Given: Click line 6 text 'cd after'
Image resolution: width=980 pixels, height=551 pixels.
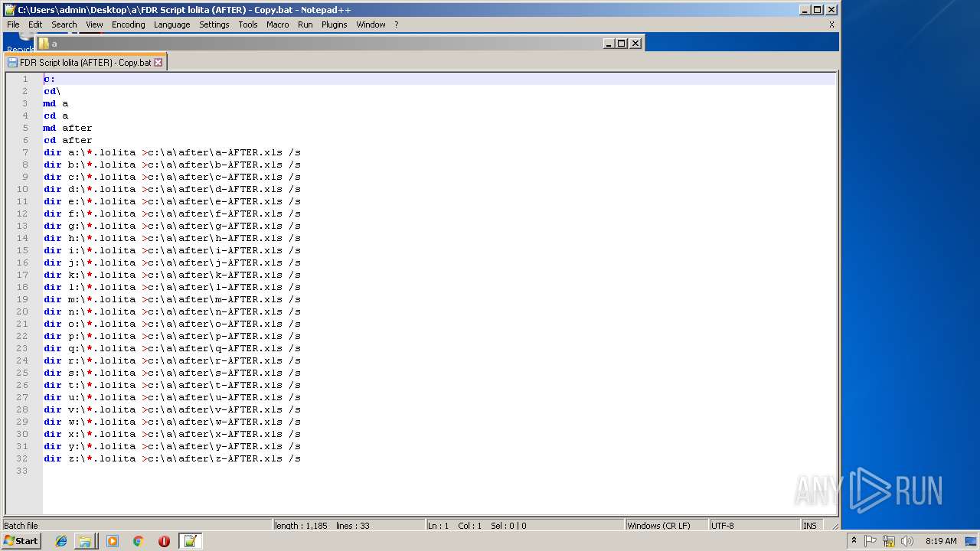Looking at the screenshot, I should pos(67,140).
